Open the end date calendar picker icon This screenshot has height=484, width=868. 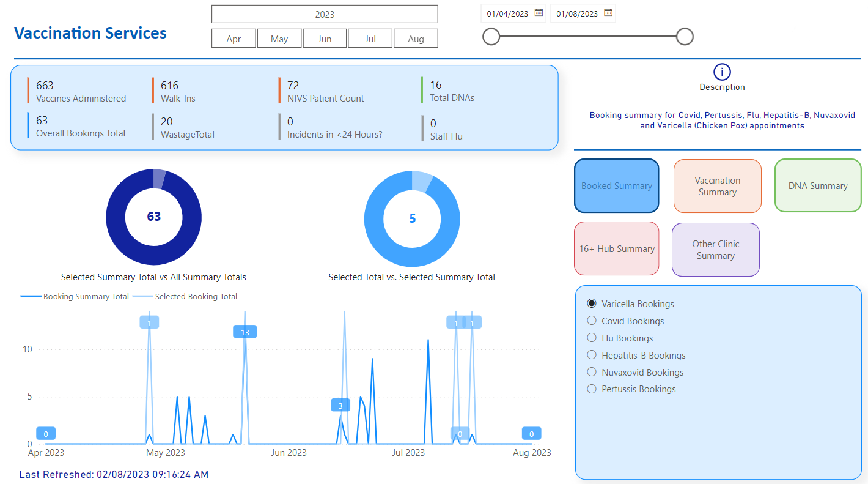[x=608, y=13]
